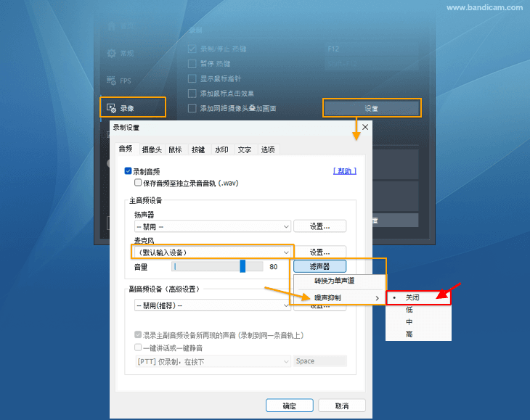
Task: Switch to the 水印 tab
Action: pos(221,149)
